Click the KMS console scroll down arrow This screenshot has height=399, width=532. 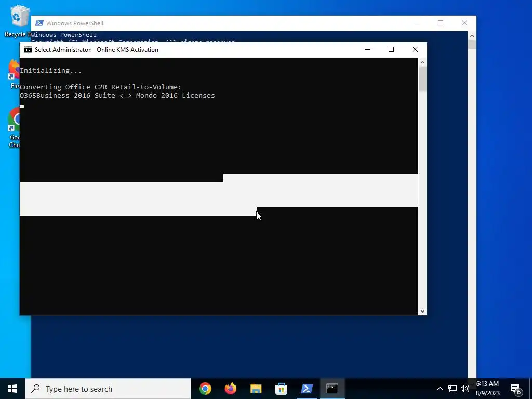(x=422, y=311)
